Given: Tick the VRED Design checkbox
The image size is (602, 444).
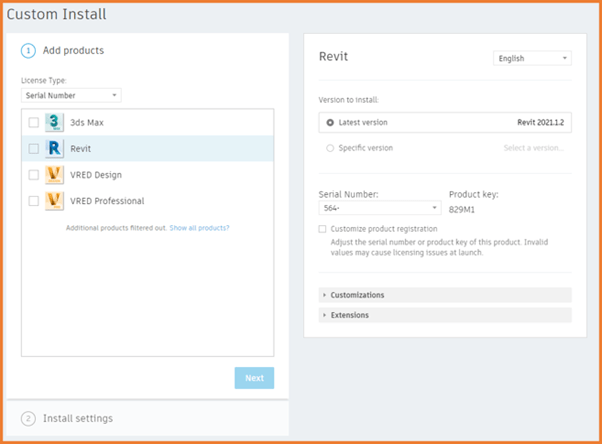Looking at the screenshot, I should [34, 175].
